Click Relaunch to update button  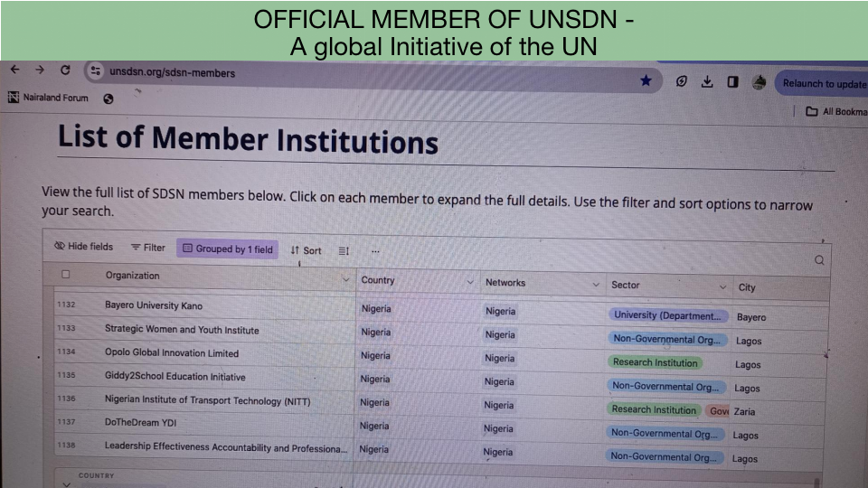tap(821, 84)
